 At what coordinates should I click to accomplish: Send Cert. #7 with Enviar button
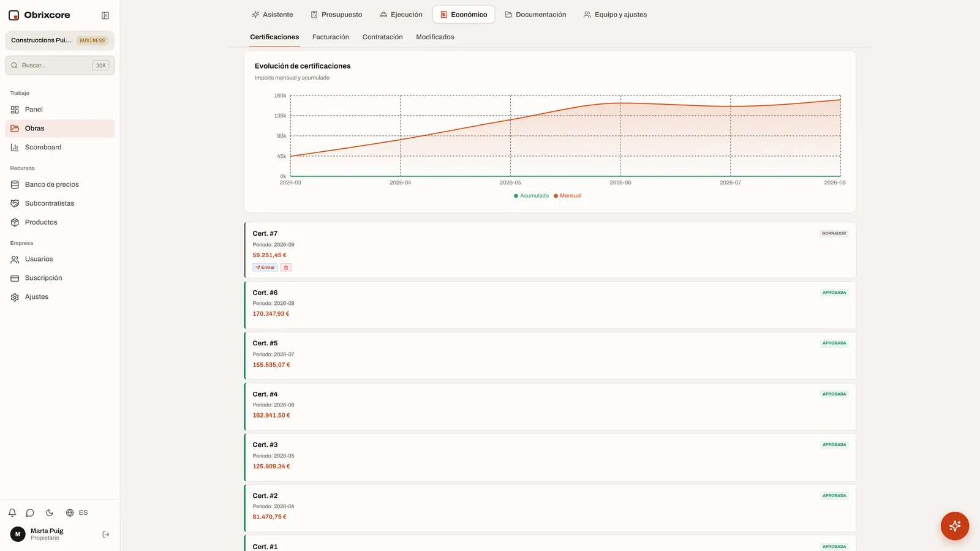[x=265, y=268]
